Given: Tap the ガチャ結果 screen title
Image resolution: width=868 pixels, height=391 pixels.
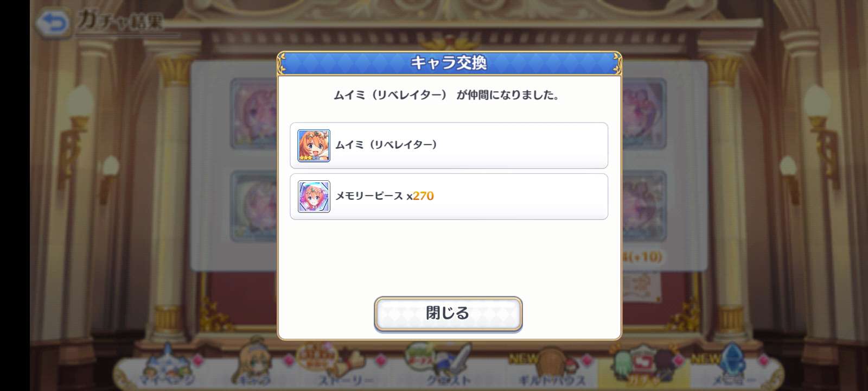Looking at the screenshot, I should [119, 21].
